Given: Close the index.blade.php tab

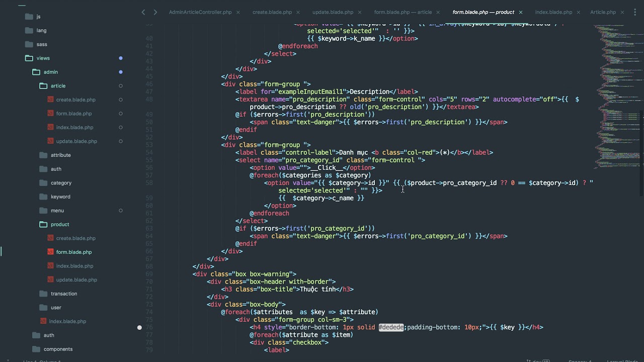Looking at the screenshot, I should click(578, 12).
